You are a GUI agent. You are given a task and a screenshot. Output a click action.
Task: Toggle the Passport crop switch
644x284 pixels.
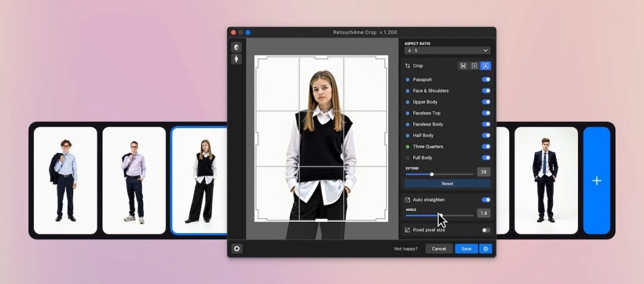pos(486,80)
